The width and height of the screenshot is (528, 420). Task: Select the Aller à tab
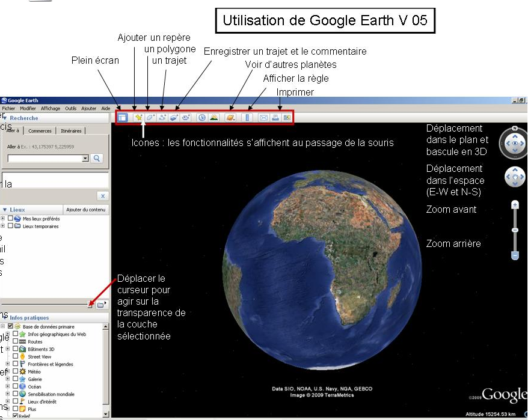[x=13, y=130]
